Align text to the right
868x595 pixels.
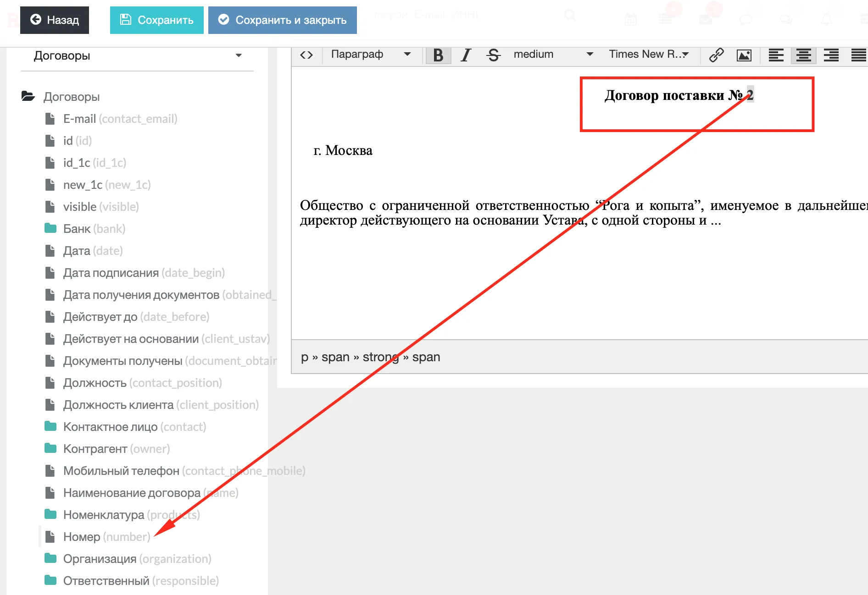click(831, 55)
